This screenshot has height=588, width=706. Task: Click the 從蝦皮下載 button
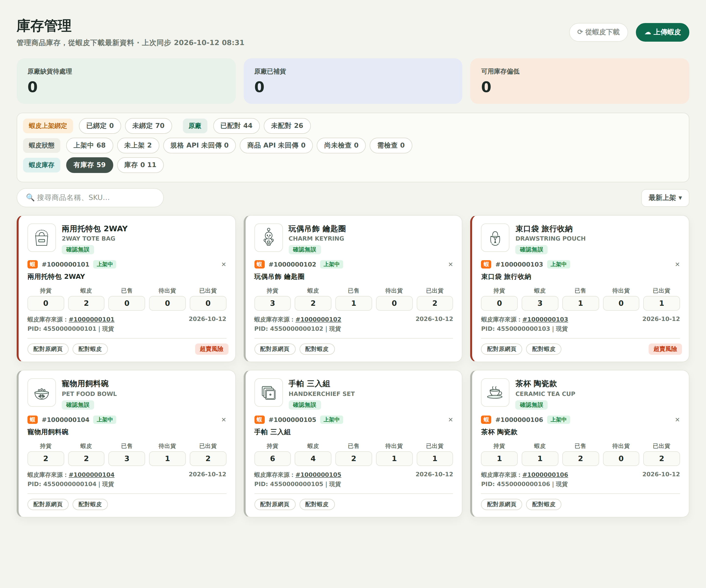point(598,32)
